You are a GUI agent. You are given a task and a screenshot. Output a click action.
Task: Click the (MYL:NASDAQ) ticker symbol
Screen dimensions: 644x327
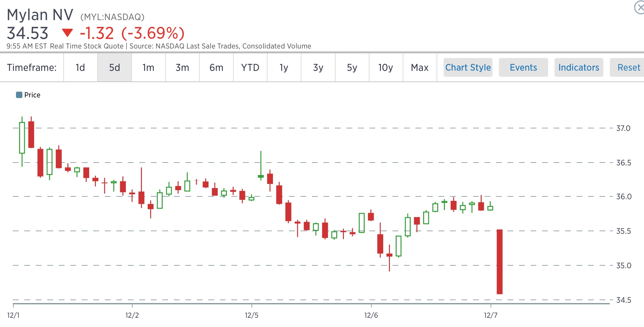pyautogui.click(x=112, y=17)
